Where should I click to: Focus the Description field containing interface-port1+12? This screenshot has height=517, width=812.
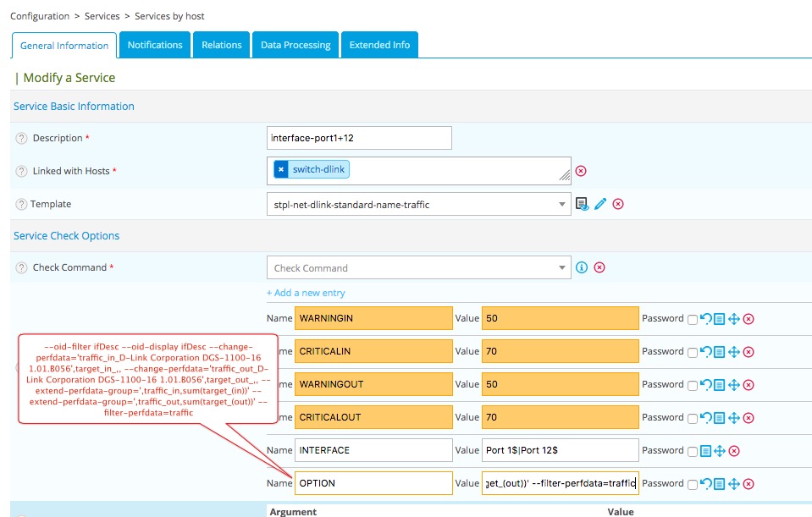[x=359, y=138]
